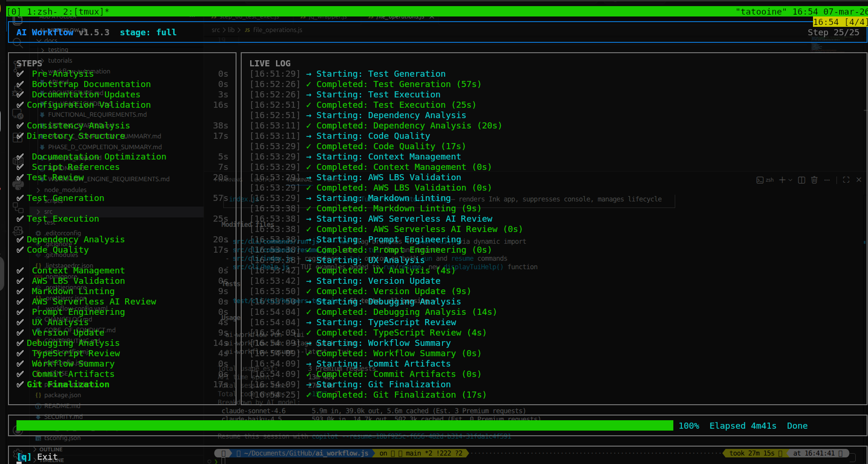Toggle the Pre-Analysis step checkmark
Viewport: 868px width, 464px height.
pyautogui.click(x=19, y=73)
